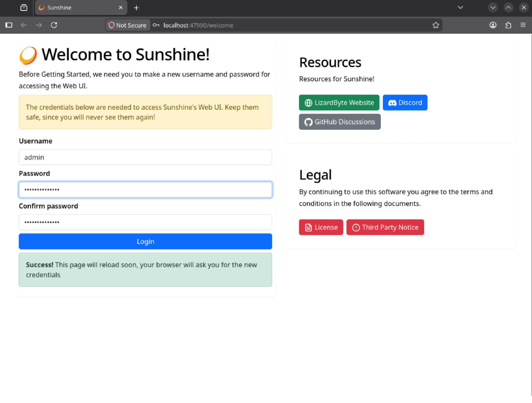Reload the page with the browser refresh icon
The height and width of the screenshot is (403, 532).
click(x=54, y=25)
